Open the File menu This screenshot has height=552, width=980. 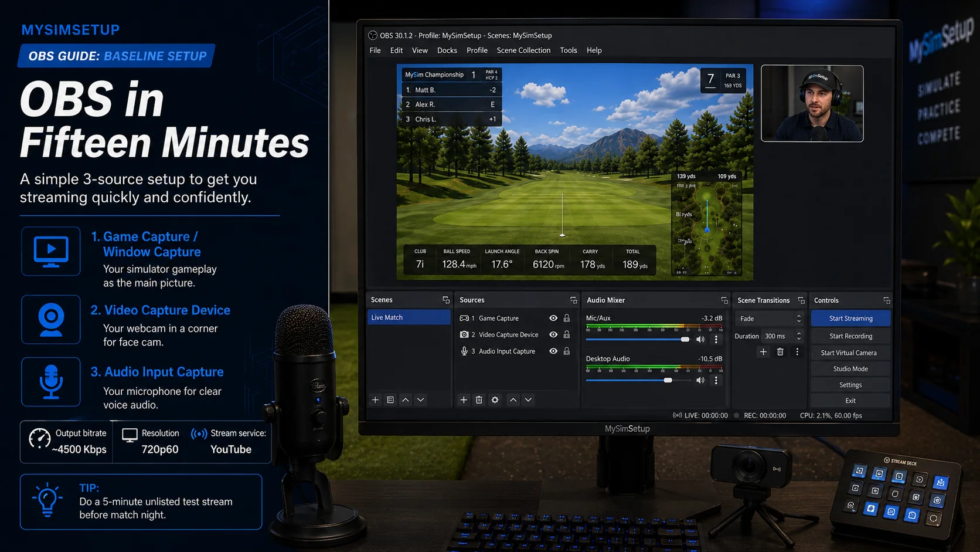pos(375,50)
